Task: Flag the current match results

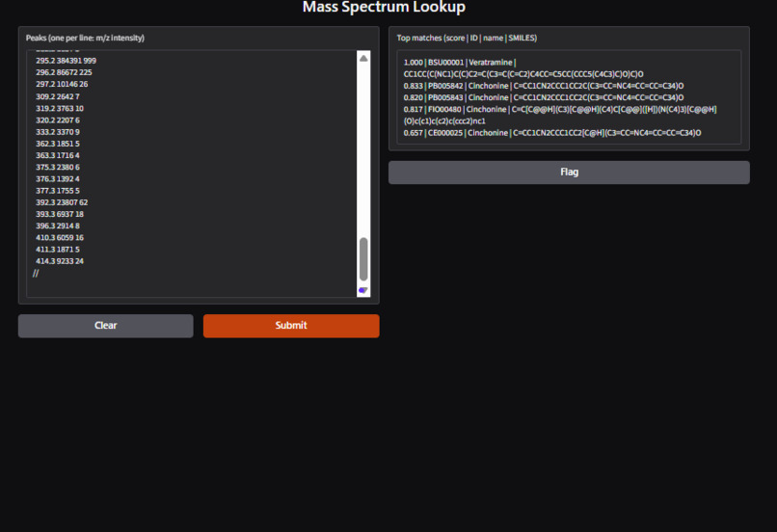Action: 569,172
